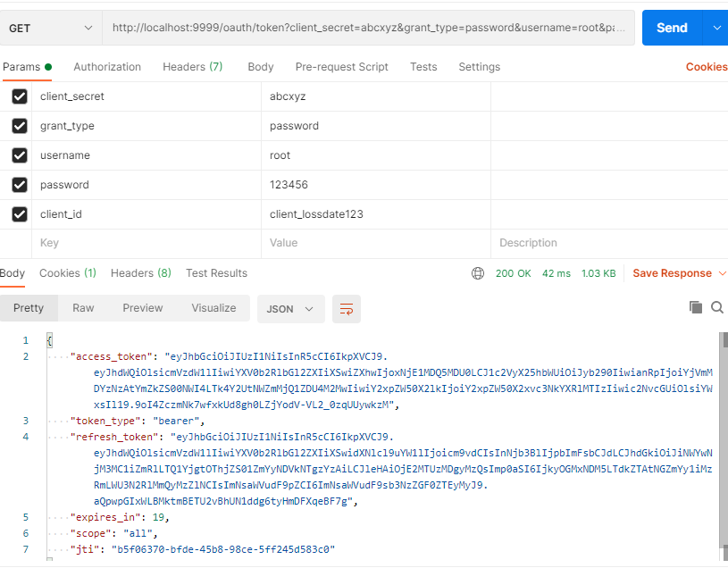Click the "token_type" key in response
The width and height of the screenshot is (728, 568).
click(105, 421)
